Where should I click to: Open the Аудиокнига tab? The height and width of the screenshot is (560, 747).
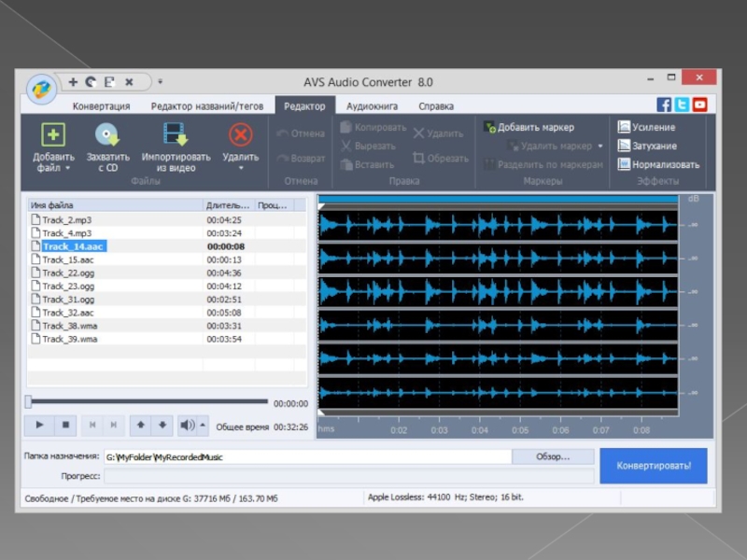tap(372, 106)
